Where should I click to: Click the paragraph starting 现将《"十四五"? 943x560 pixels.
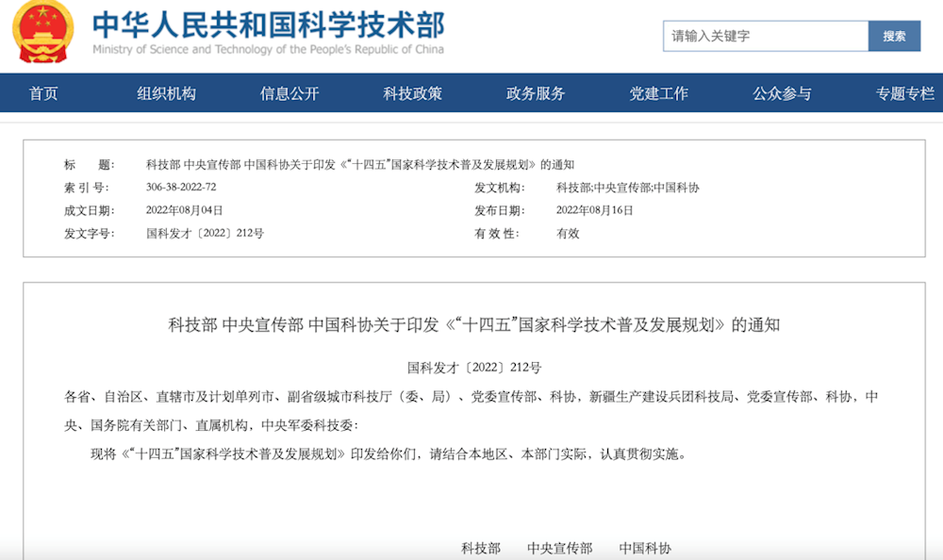[389, 453]
